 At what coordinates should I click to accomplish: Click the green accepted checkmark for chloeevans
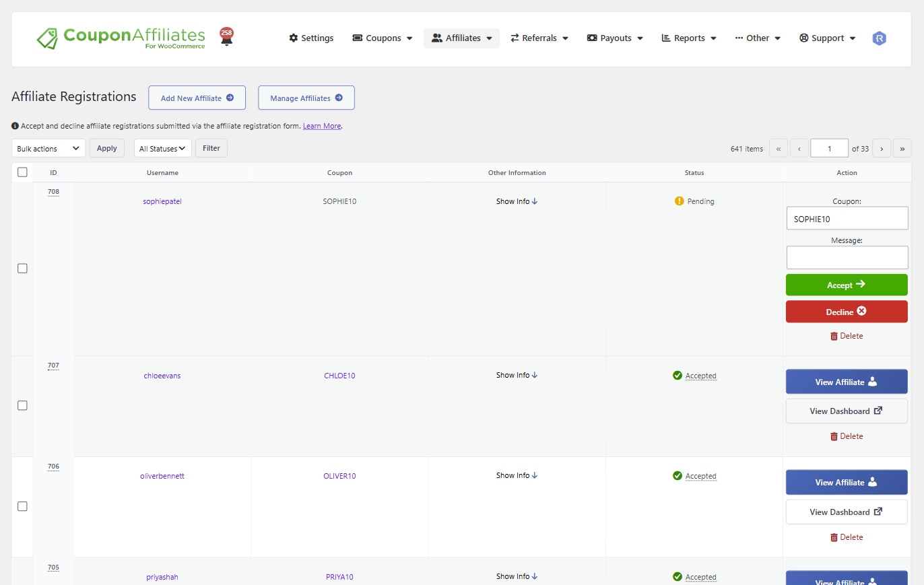click(x=678, y=376)
